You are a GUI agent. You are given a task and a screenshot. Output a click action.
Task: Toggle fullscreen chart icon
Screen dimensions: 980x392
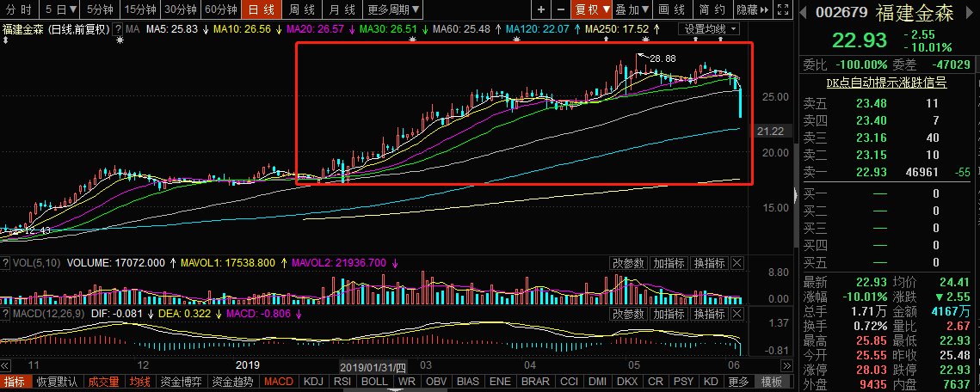coord(782,9)
